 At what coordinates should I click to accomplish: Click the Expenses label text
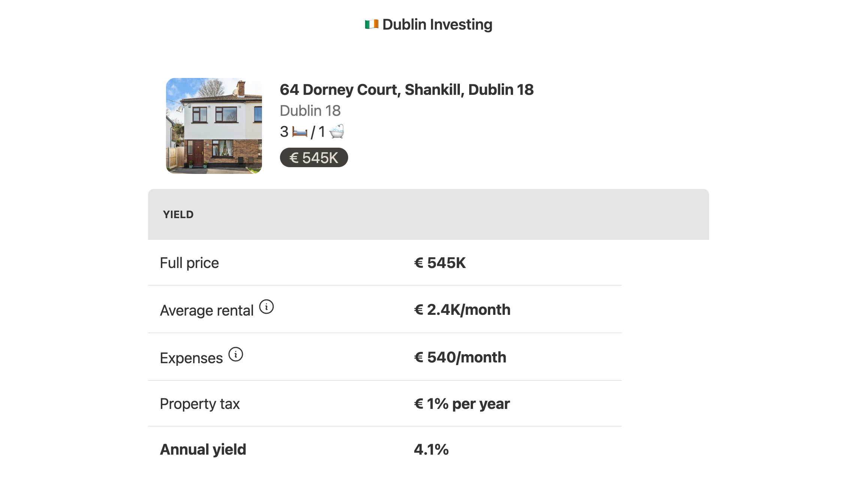coord(191,358)
